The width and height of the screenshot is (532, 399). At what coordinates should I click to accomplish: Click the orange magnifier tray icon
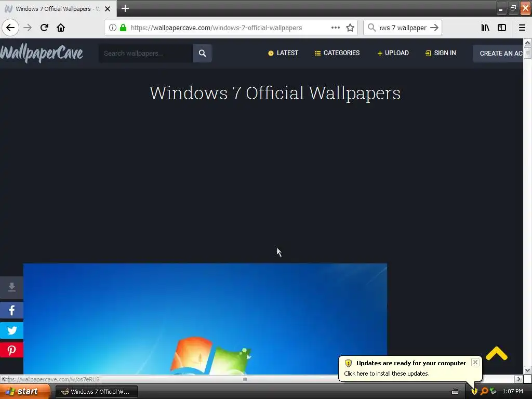point(484,392)
